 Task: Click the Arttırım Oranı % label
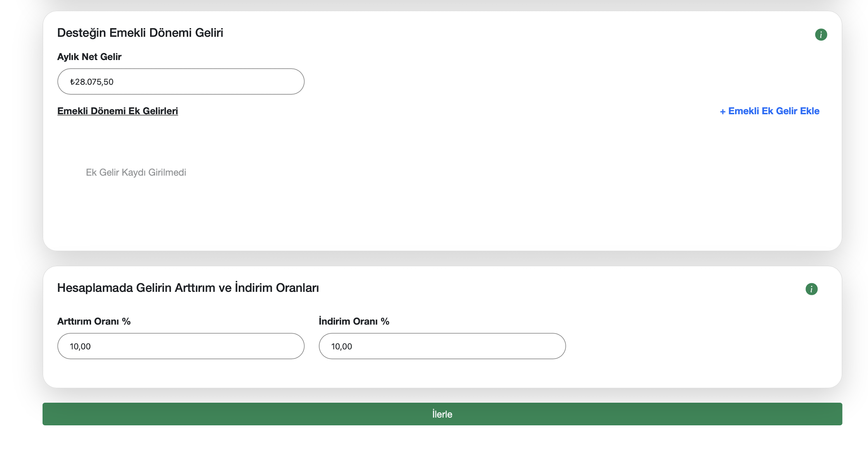94,322
